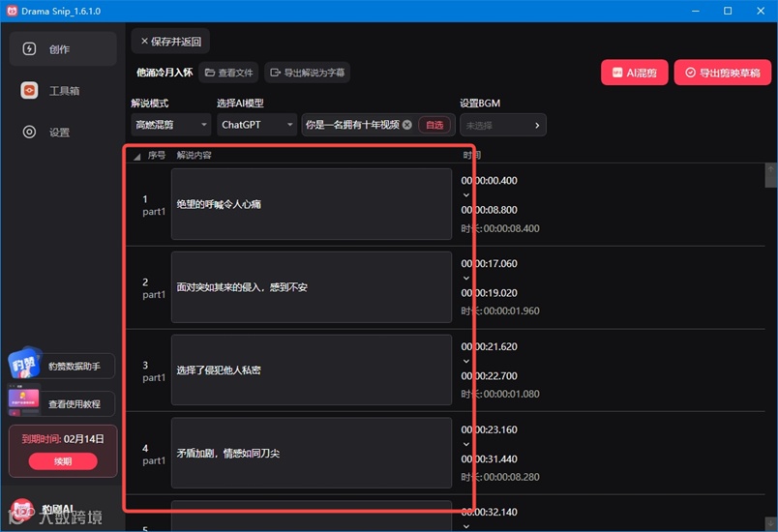Select duration 时长:00:00:01.080
The image size is (778, 532).
coord(500,394)
